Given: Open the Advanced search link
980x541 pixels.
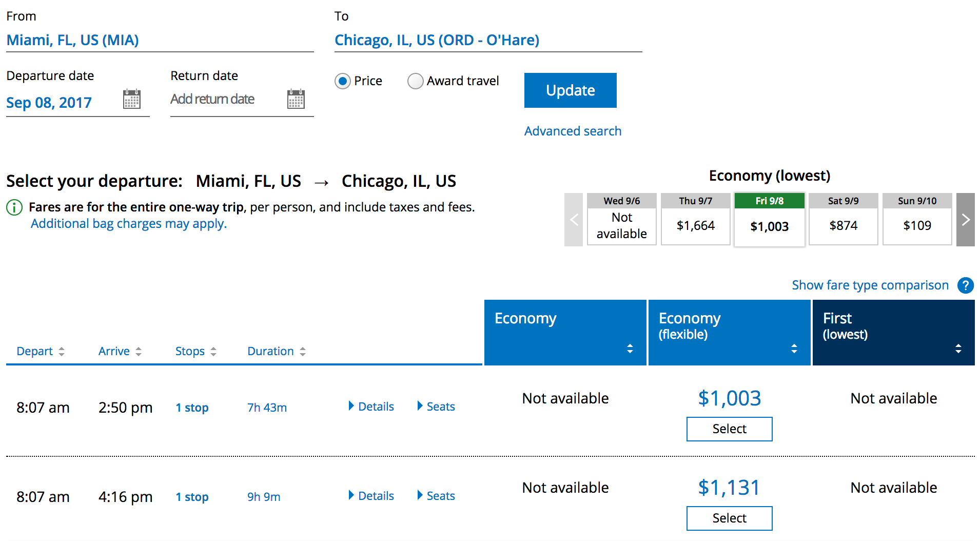Looking at the screenshot, I should (x=573, y=131).
